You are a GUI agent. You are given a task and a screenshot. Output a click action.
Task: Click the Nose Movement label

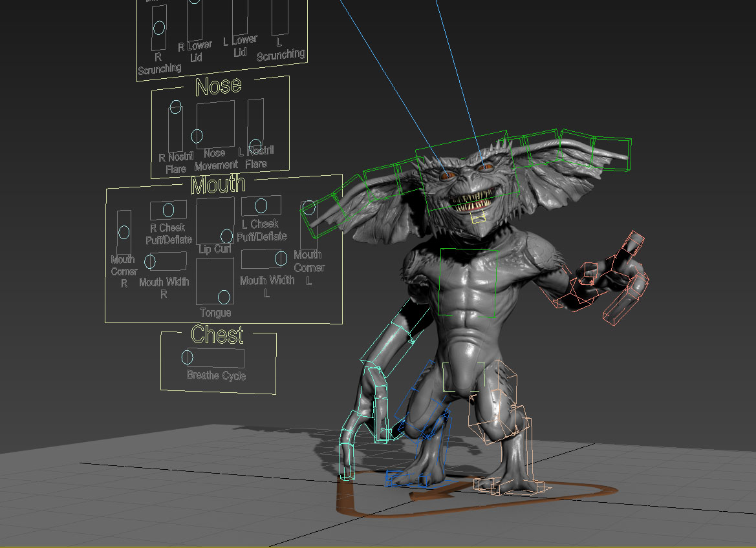coord(215,160)
